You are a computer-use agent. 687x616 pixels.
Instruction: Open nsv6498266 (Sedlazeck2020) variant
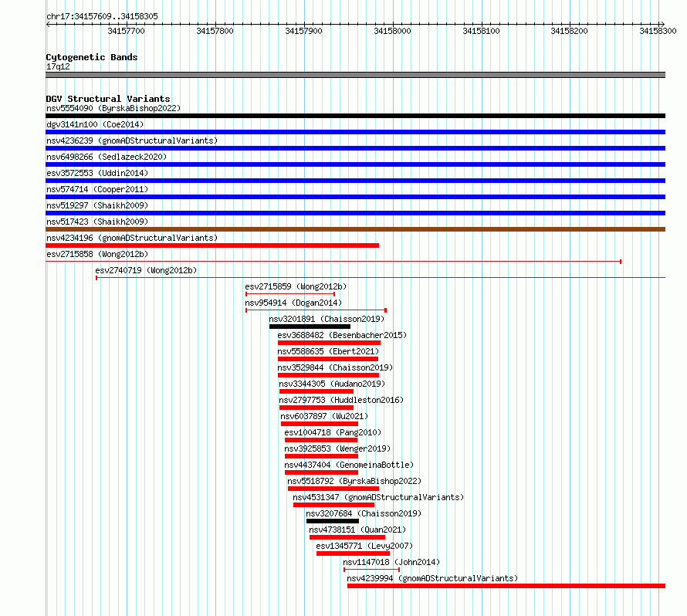107,157
